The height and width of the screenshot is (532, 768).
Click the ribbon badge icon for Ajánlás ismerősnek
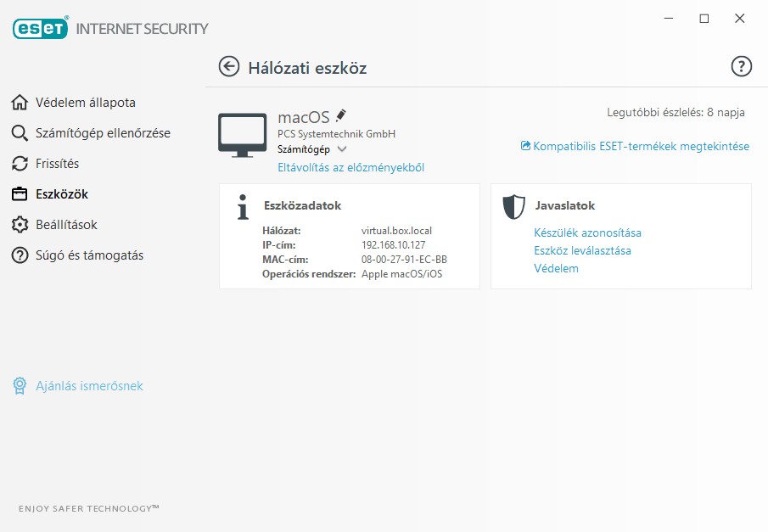[20, 386]
